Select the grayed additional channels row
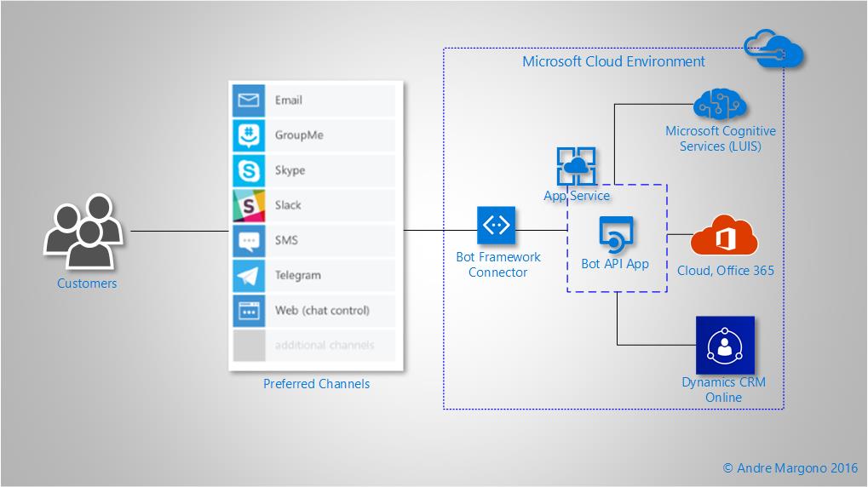Screen dimensions: 868x487 (x=313, y=345)
